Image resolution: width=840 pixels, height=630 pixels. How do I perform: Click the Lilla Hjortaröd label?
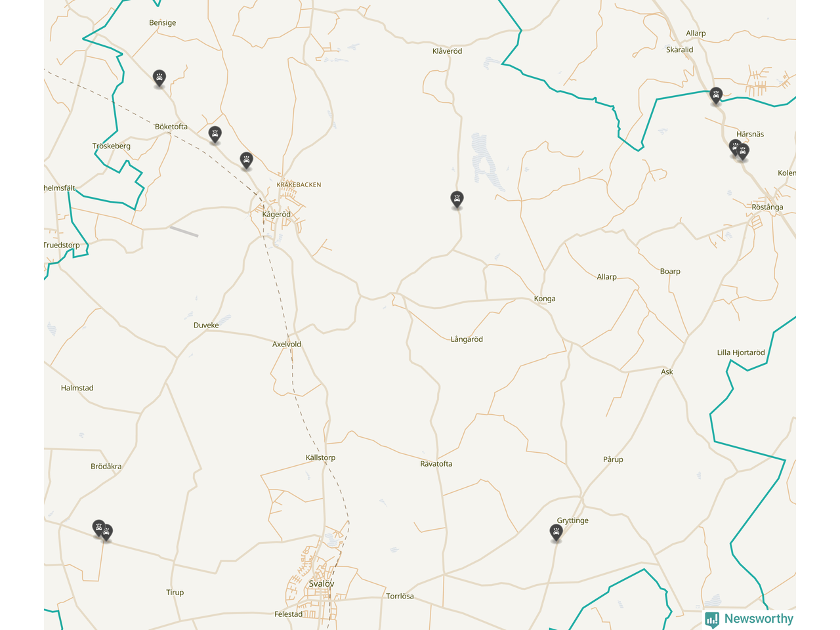coord(741,353)
